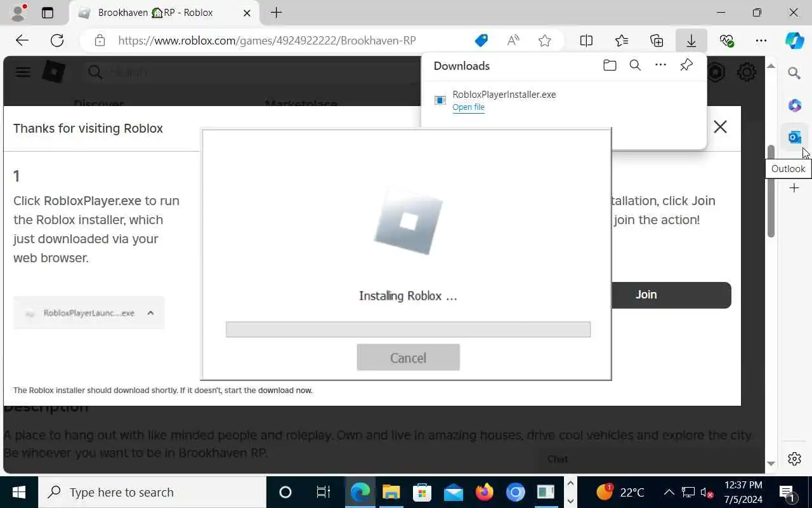
Task: Click the download now link
Action: (285, 391)
